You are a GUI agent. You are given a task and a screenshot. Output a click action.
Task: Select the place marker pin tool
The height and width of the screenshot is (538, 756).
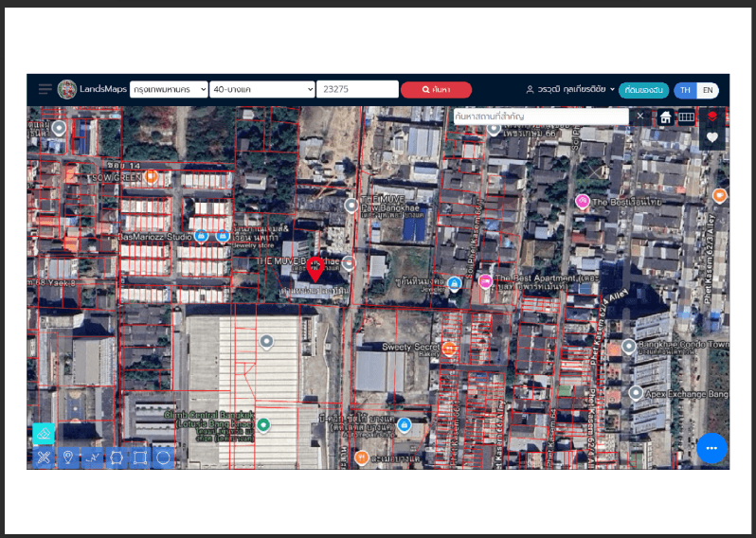coord(68,457)
